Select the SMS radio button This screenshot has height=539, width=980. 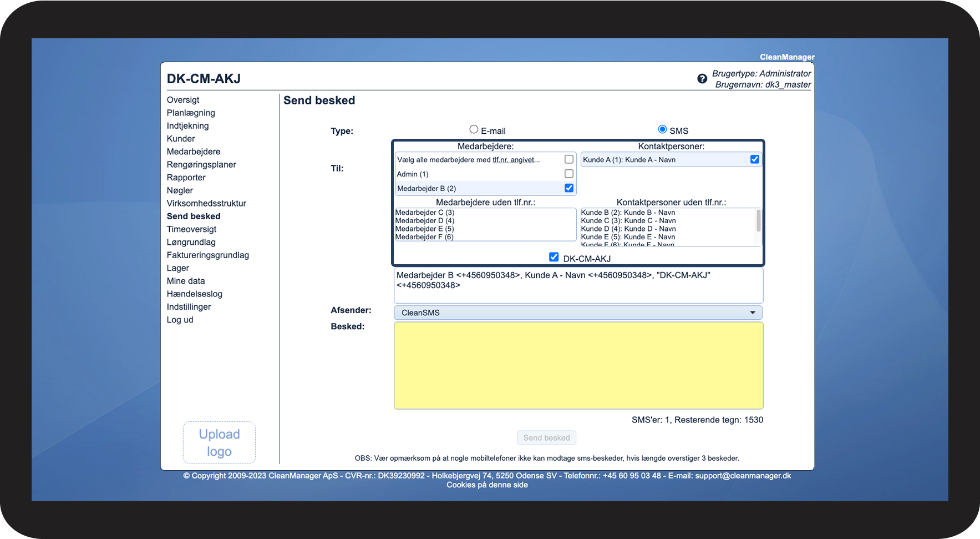(662, 129)
